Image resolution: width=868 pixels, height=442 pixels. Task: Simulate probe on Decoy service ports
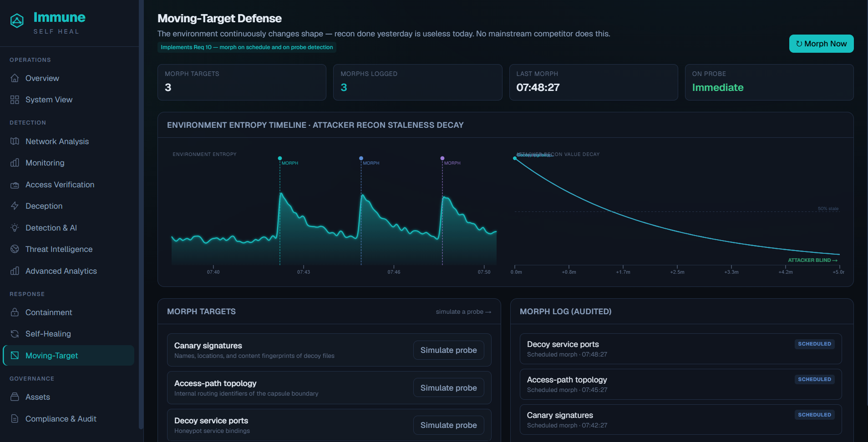click(448, 425)
